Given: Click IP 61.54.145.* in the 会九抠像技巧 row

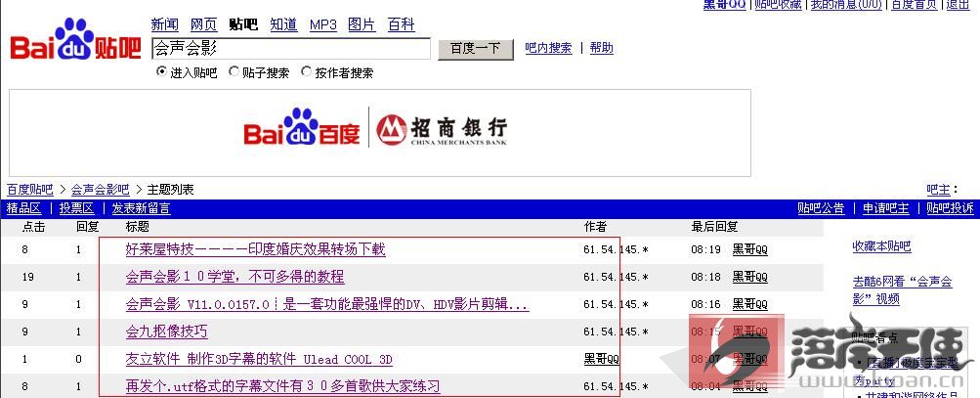Looking at the screenshot, I should click(617, 332).
